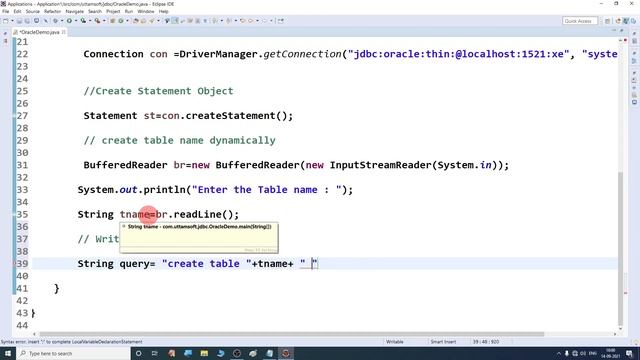Viewport: 640px width, 360px height.
Task: Switch to the Java EE perspective icon
Action: pos(618,21)
